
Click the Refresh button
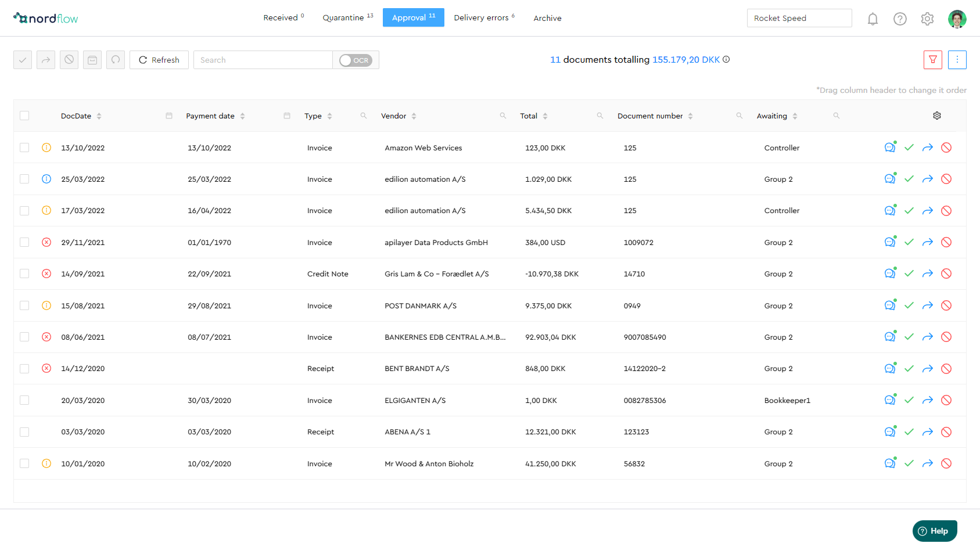tap(159, 60)
